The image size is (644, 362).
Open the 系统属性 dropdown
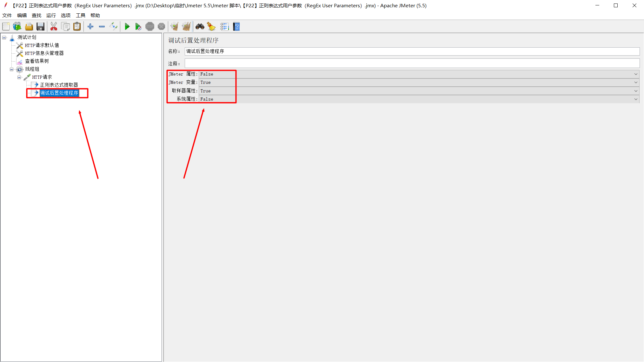419,99
